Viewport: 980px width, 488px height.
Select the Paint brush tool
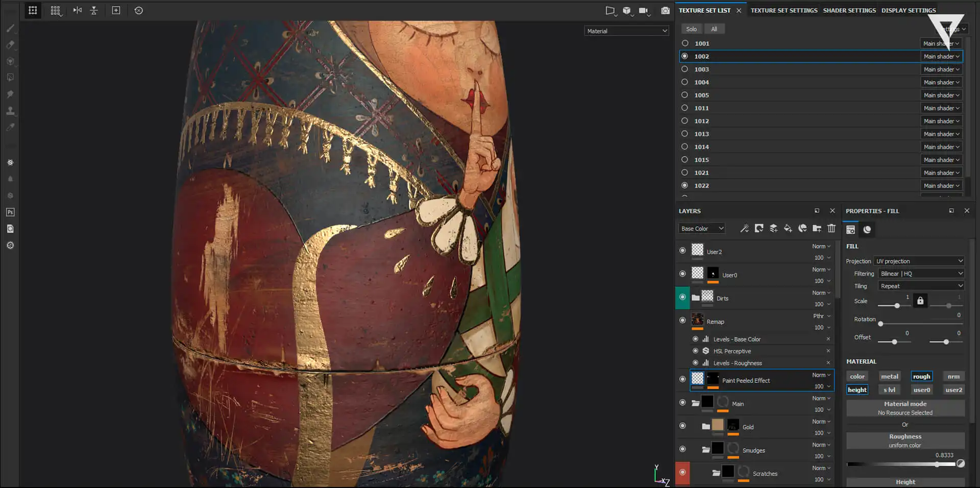[x=10, y=29]
